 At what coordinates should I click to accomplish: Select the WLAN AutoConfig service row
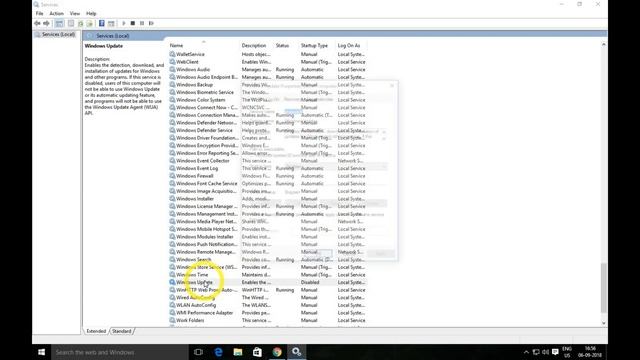click(267, 305)
